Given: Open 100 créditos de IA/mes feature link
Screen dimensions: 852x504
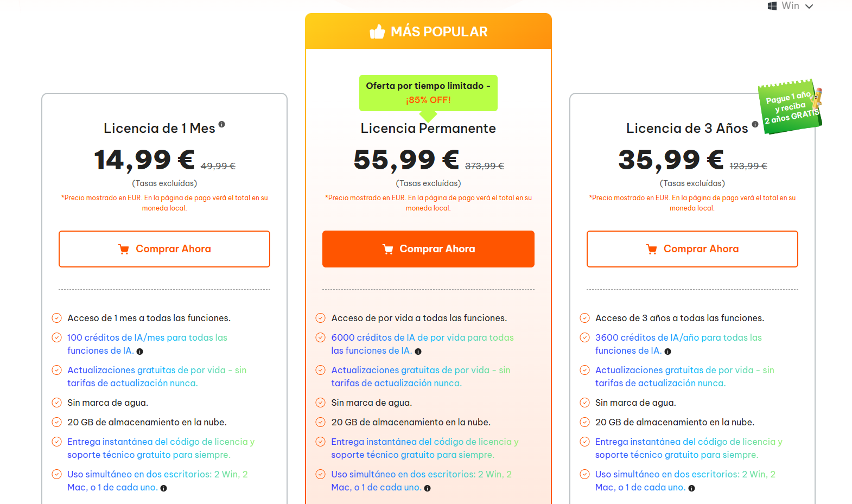Looking at the screenshot, I should click(147, 344).
